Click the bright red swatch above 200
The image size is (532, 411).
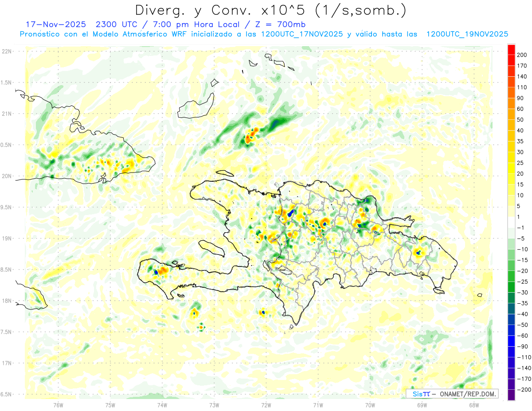click(511, 50)
